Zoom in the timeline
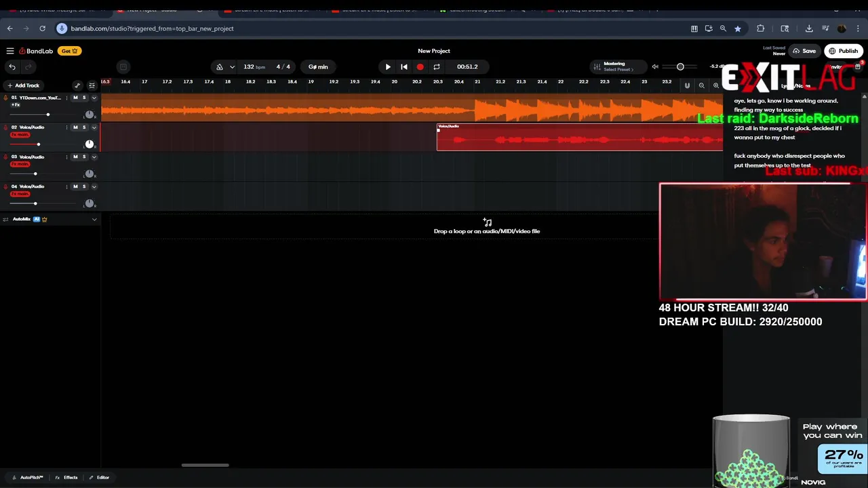The height and width of the screenshot is (488, 868). (716, 85)
